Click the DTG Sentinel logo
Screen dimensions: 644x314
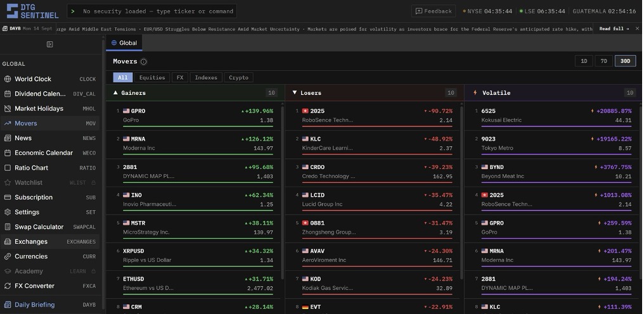[32, 11]
